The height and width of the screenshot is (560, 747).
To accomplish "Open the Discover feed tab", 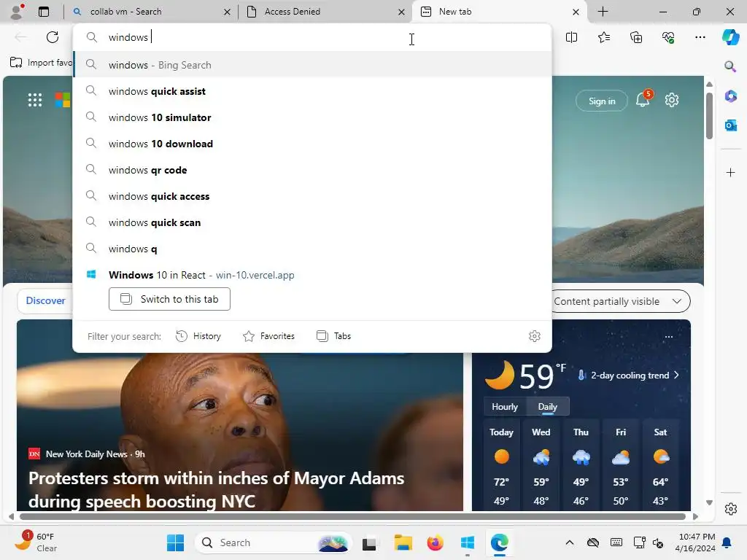I will tap(46, 301).
